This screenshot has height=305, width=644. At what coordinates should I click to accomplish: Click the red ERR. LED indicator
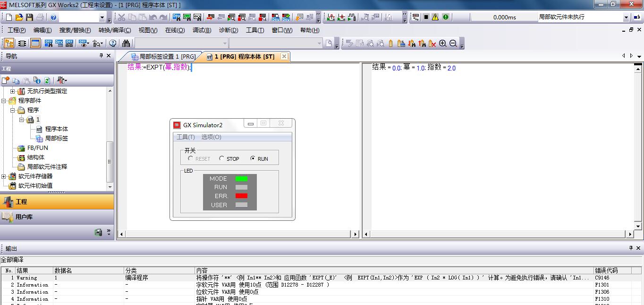click(x=241, y=196)
